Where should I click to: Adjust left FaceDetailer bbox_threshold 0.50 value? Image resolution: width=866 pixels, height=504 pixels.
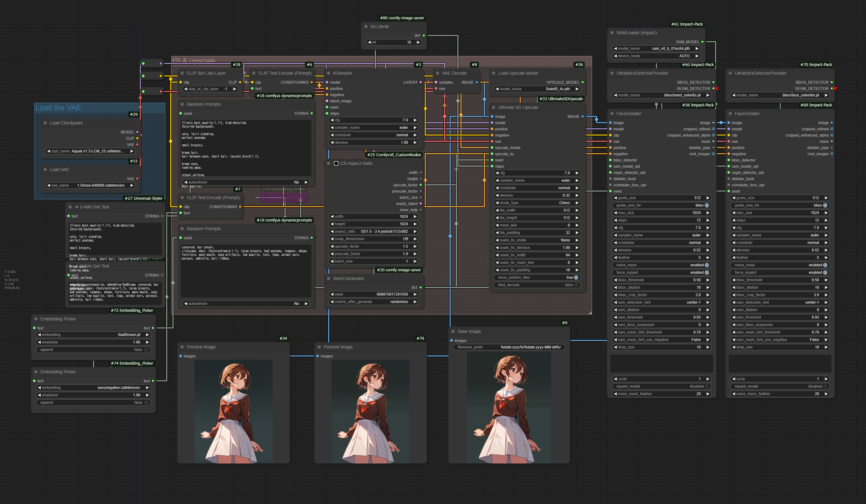(661, 280)
